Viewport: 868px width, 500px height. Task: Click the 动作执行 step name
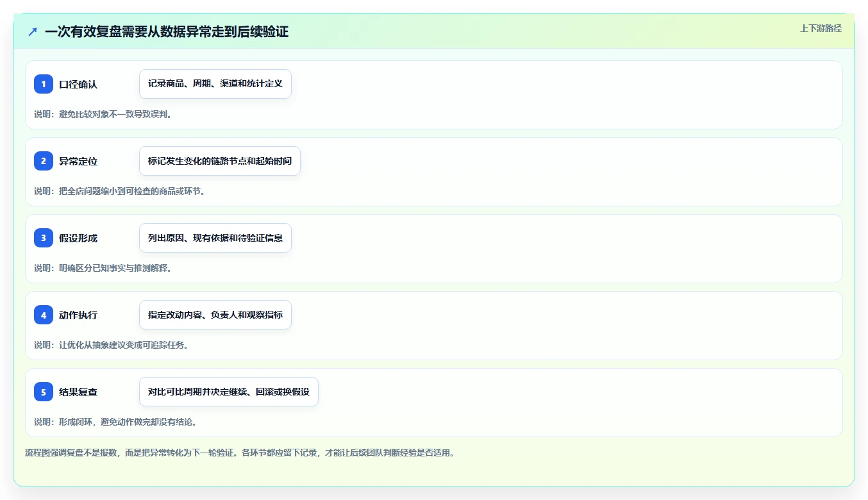click(x=78, y=315)
